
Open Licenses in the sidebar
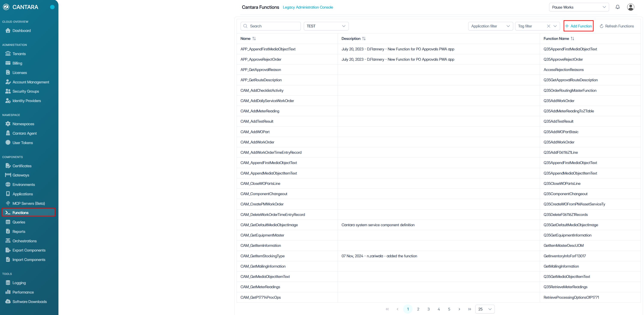19,73
